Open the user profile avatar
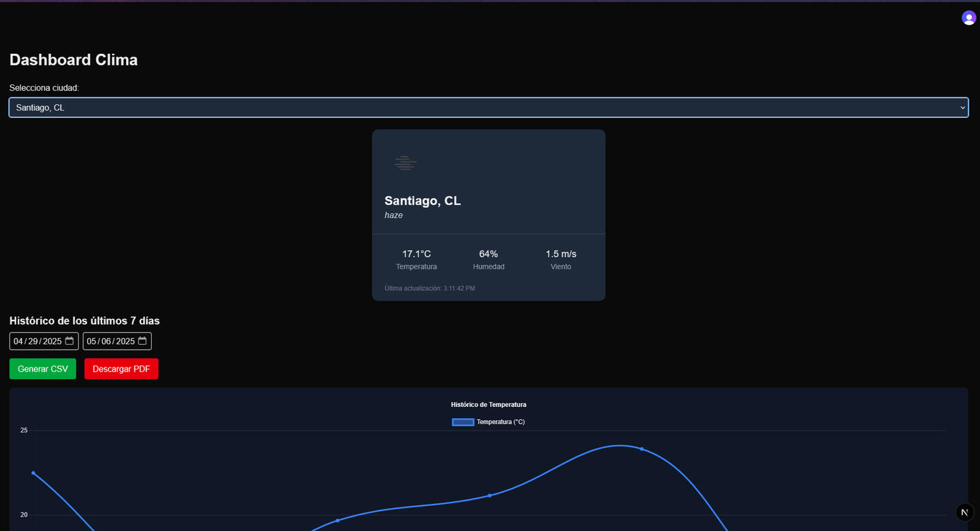Image resolution: width=980 pixels, height=531 pixels. coord(968,18)
